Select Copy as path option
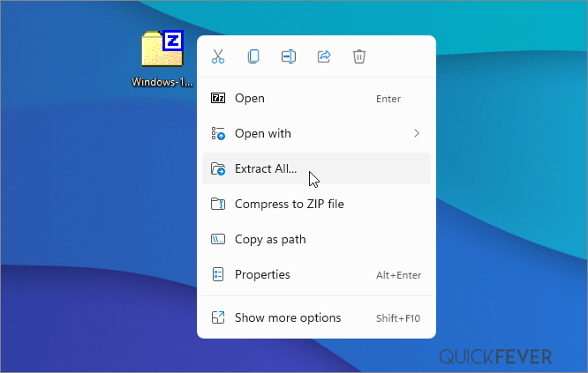This screenshot has height=373, width=588. 316,239
